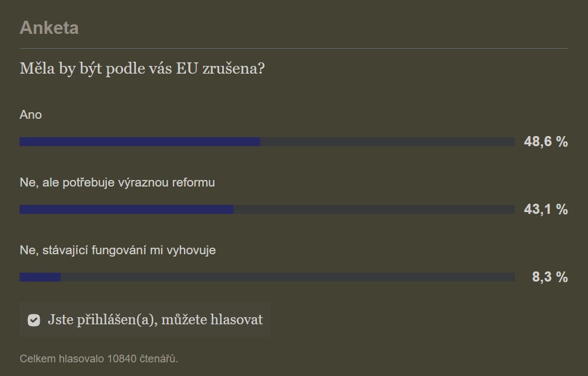The image size is (588, 376).
Task: Click the 43,1 % result value
Action: pyautogui.click(x=546, y=209)
